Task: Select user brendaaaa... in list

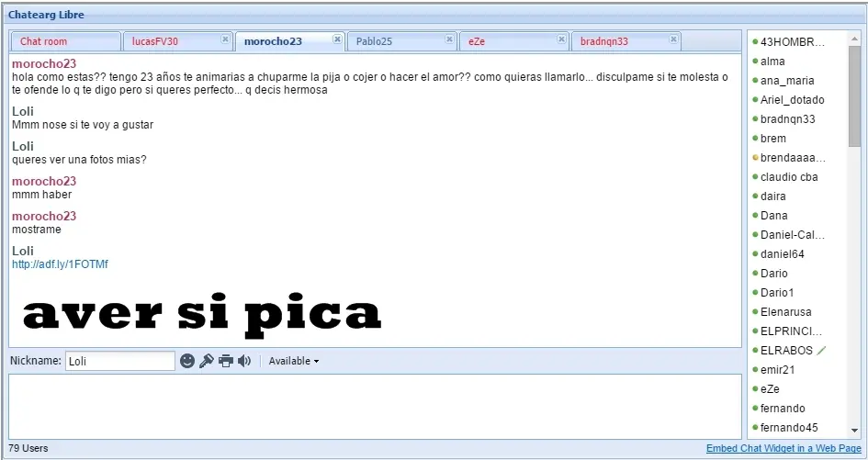Action: tap(793, 158)
